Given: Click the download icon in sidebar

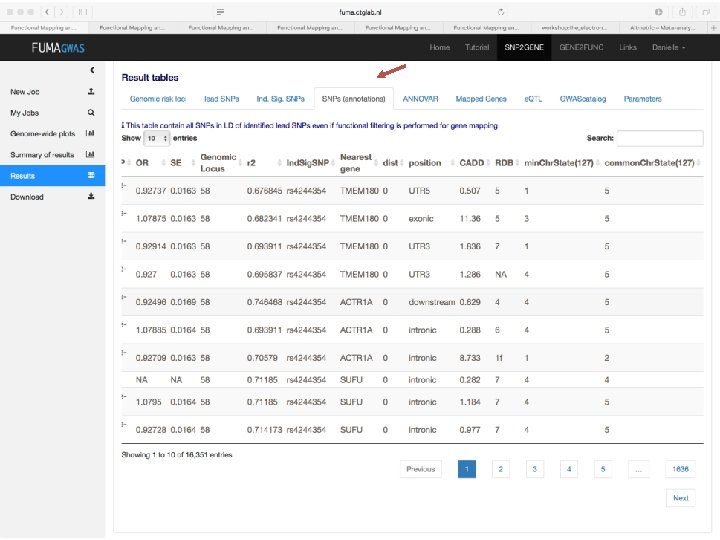Looking at the screenshot, I should click(x=91, y=197).
